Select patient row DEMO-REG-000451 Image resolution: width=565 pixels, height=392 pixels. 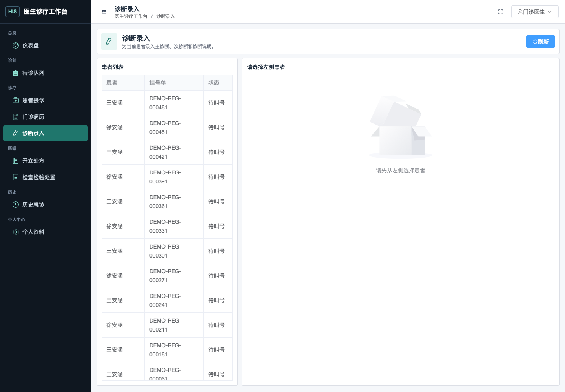click(167, 127)
